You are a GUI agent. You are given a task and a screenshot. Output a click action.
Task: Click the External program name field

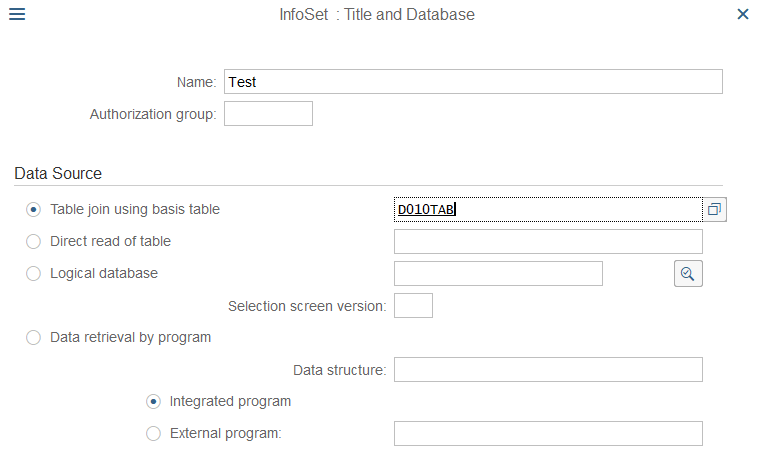coord(548,433)
